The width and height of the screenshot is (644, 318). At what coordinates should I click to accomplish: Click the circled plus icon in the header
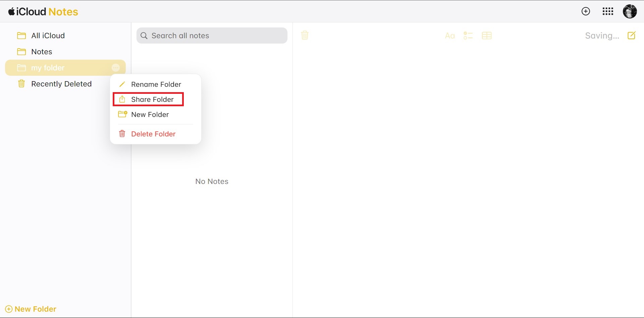pyautogui.click(x=586, y=11)
